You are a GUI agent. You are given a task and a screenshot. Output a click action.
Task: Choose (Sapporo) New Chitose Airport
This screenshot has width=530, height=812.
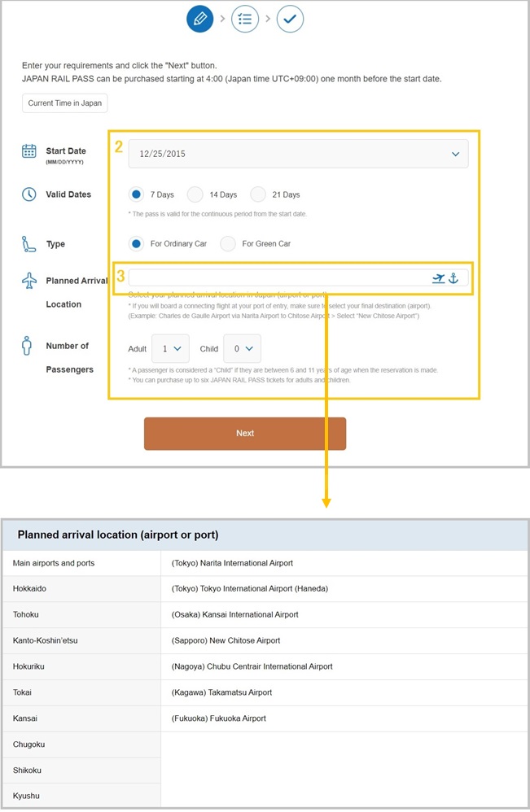click(344, 640)
